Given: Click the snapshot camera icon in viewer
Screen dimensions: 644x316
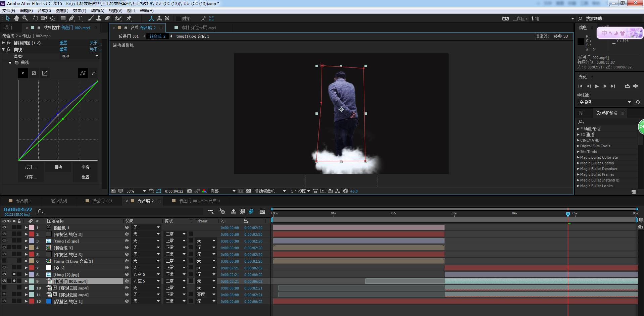Looking at the screenshot, I should [x=190, y=191].
